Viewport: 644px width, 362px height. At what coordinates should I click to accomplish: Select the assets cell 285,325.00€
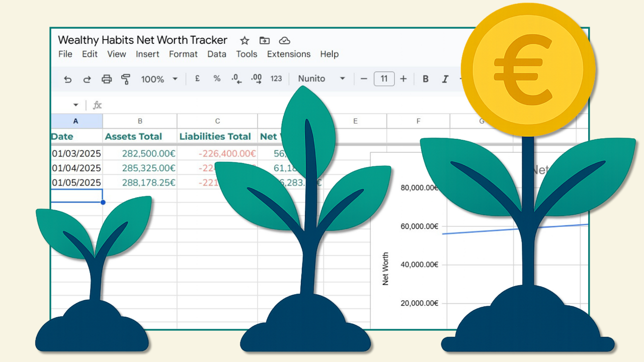click(x=140, y=168)
